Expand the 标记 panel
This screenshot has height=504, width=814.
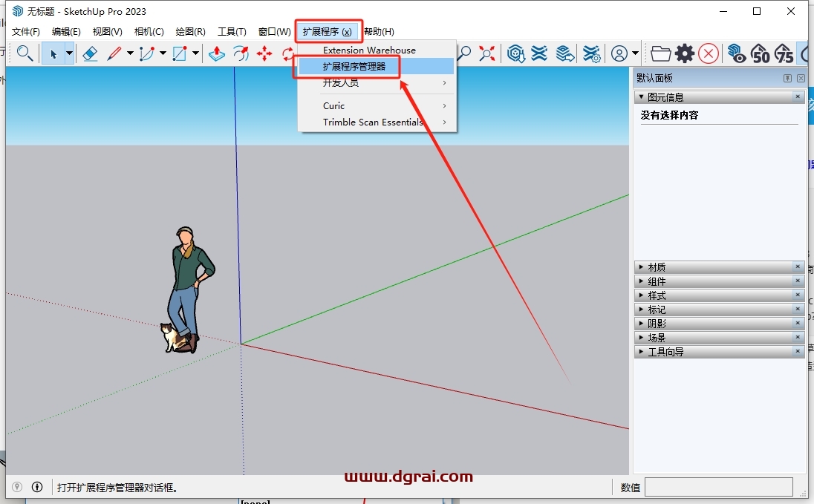click(x=641, y=309)
